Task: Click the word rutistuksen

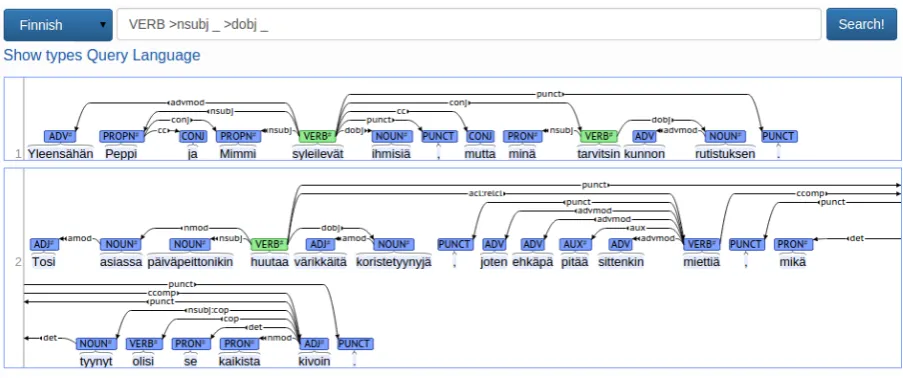Action: (724, 154)
